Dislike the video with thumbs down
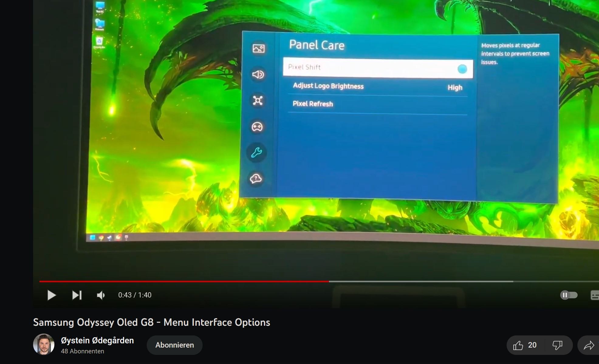Screen dimensions: 599x364 coord(558,345)
